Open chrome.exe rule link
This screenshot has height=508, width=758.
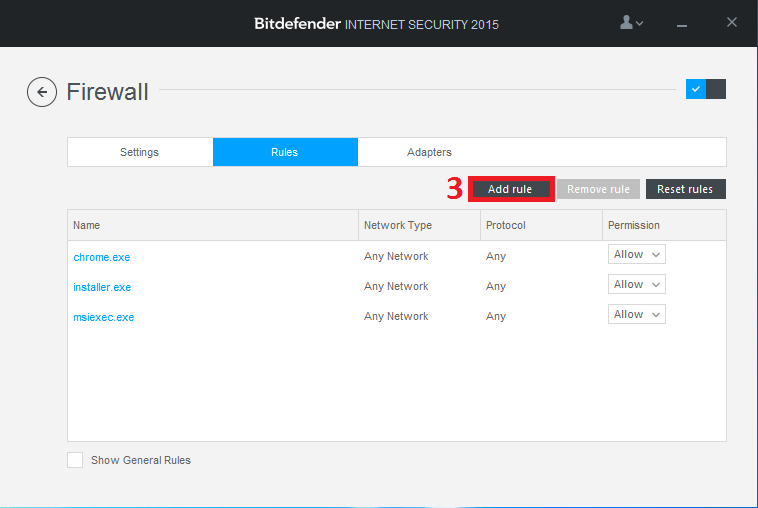(102, 257)
